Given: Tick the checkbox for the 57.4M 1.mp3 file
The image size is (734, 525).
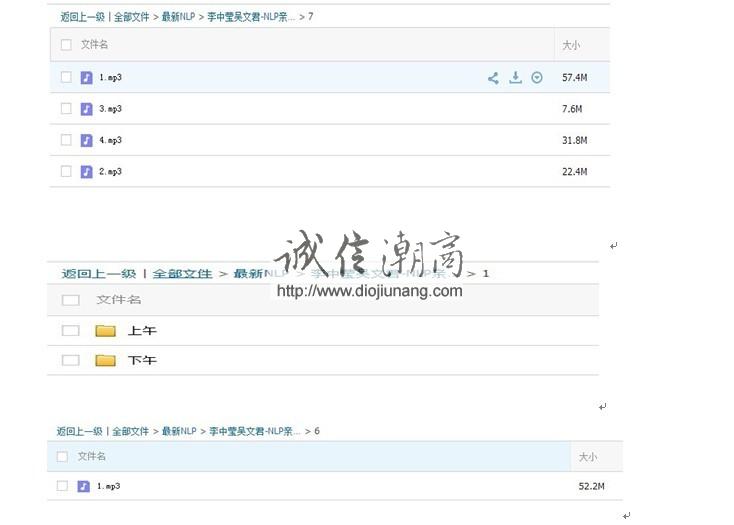Looking at the screenshot, I should (66, 77).
